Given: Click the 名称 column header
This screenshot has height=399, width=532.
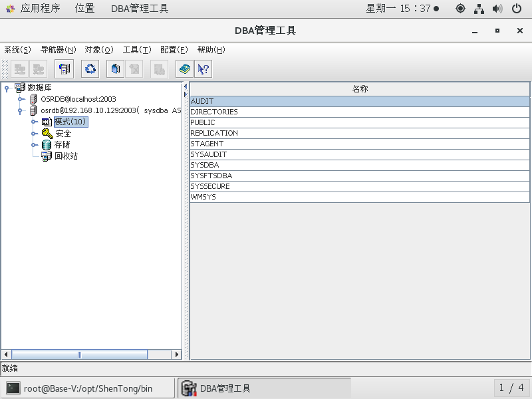Looking at the screenshot, I should (x=360, y=88).
